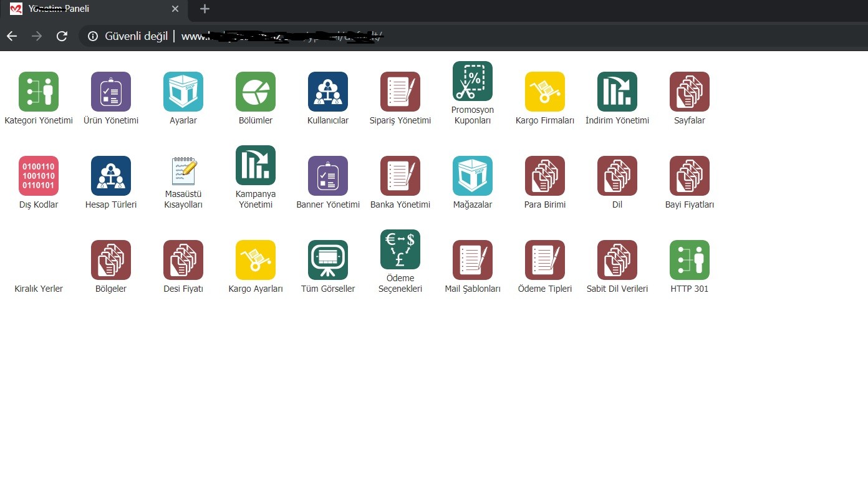
Task: Open the Ödeme Seçenekleri currency icon
Action: coord(400,249)
